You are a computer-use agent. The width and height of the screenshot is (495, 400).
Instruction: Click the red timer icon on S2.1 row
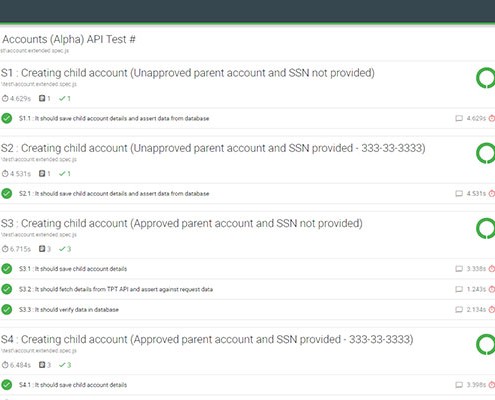492,194
